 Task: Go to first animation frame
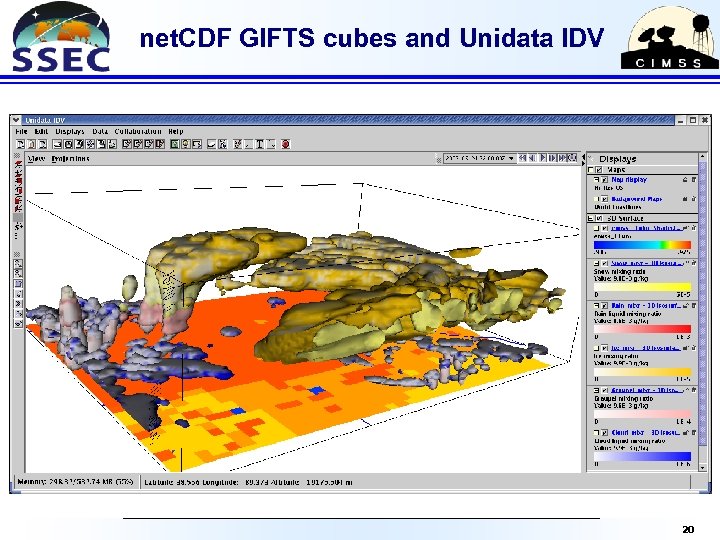tap(522, 158)
